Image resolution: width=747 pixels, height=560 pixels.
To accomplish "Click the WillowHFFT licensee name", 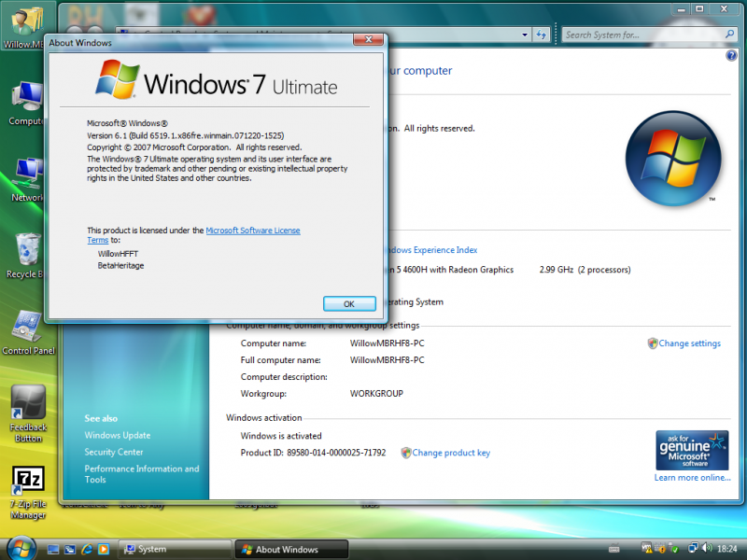I will (119, 254).
